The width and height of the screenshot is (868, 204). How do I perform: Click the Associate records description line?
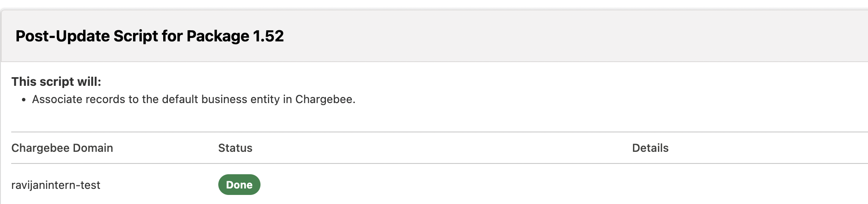193,99
